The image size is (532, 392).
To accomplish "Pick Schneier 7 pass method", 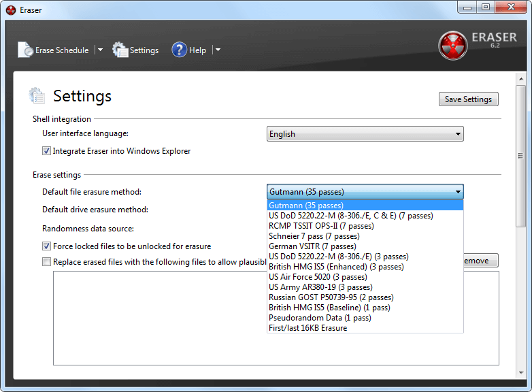I will coord(305,236).
